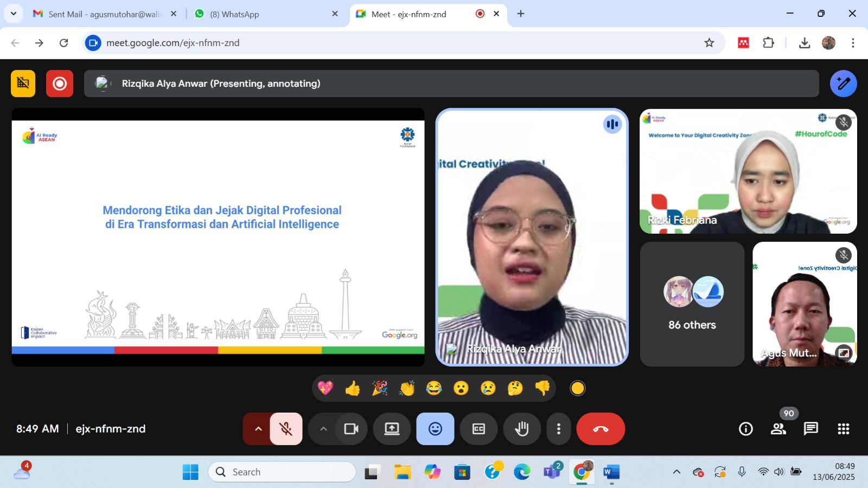Send the thumbs up reaction
Image resolution: width=868 pixels, height=488 pixels.
click(353, 388)
